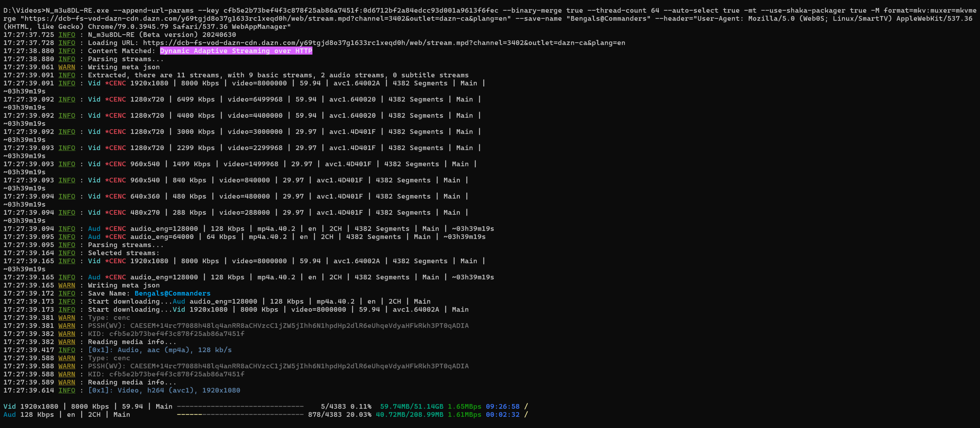Click N_m3u8DL-RE (Beta version) 20240630 text
Viewport: 980px width, 428px height.
tap(162, 35)
